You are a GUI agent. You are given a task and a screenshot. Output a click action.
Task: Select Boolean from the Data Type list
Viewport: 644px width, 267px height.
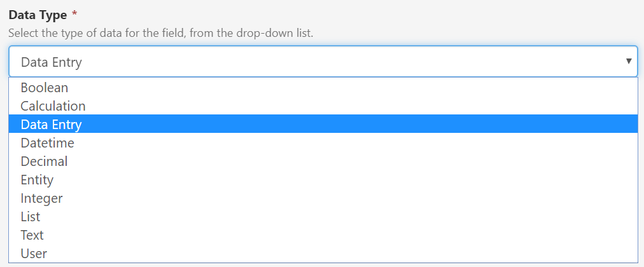coord(45,88)
